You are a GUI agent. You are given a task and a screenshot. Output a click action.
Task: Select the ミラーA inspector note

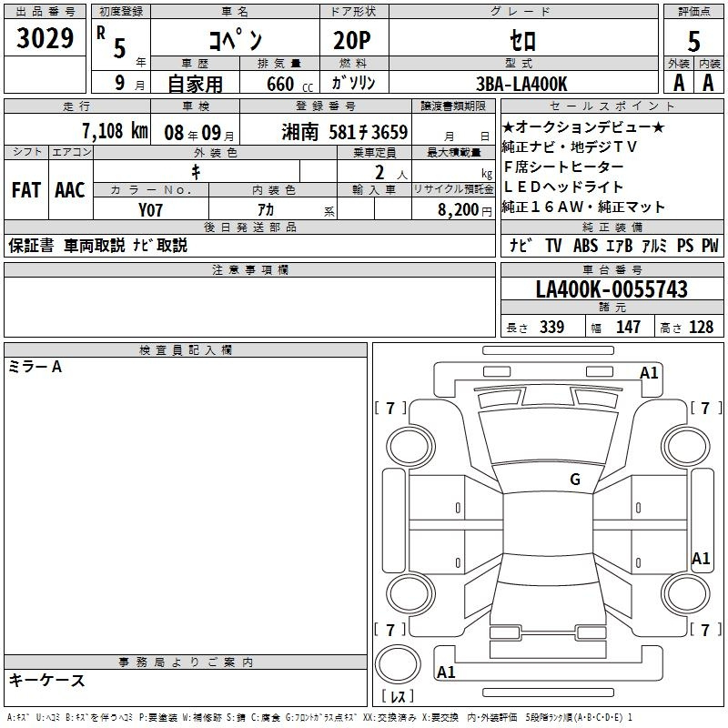click(35, 367)
